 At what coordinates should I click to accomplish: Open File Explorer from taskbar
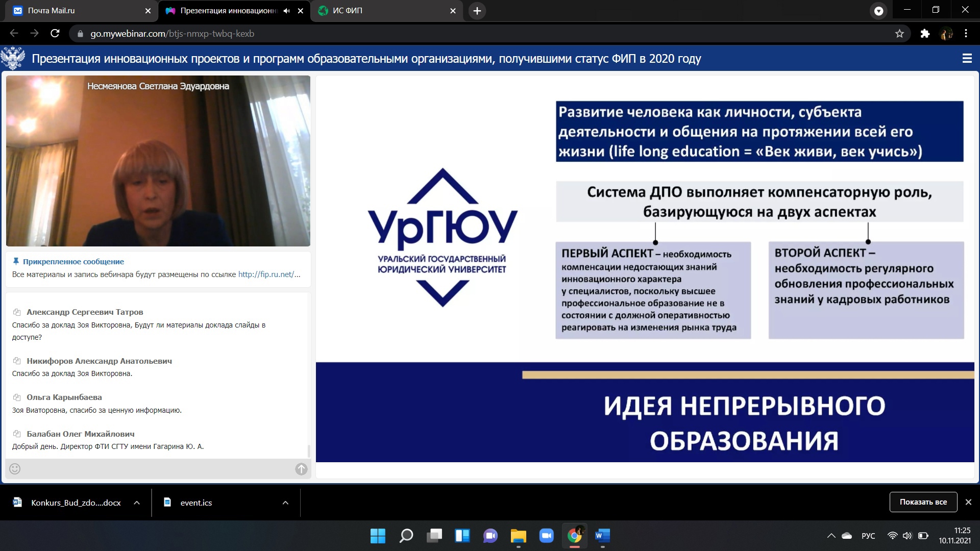point(519,536)
